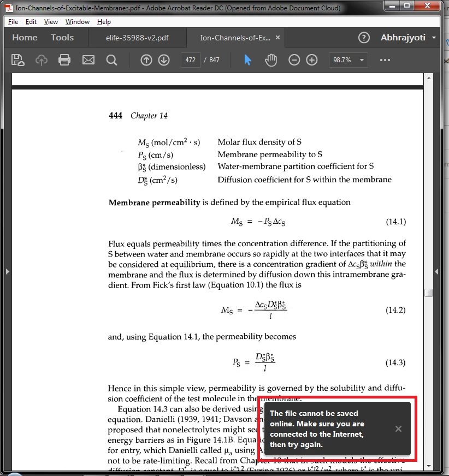Switch to the Tools tab
This screenshot has width=449, height=476.
click(x=62, y=38)
